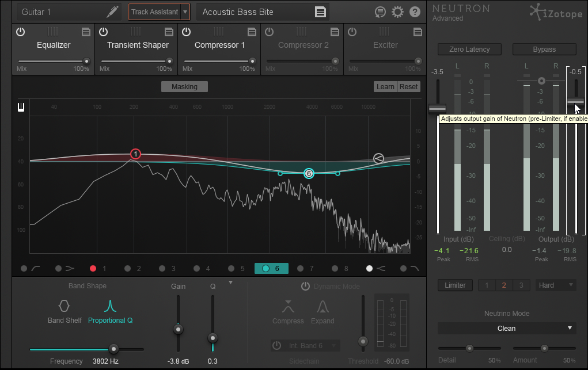Expand the small arrow next to Q
This screenshot has width=588, height=370.
pos(230,283)
